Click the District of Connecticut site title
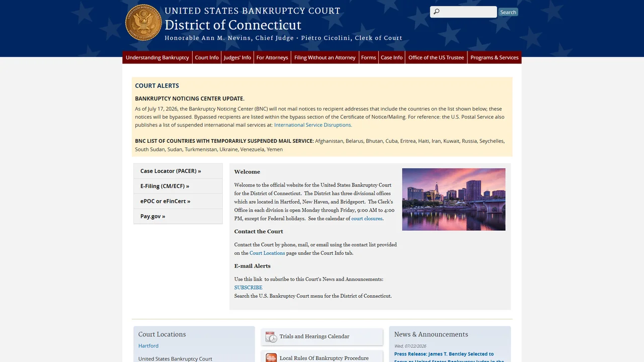Image resolution: width=644 pixels, height=362 pixels. pyautogui.click(x=233, y=25)
